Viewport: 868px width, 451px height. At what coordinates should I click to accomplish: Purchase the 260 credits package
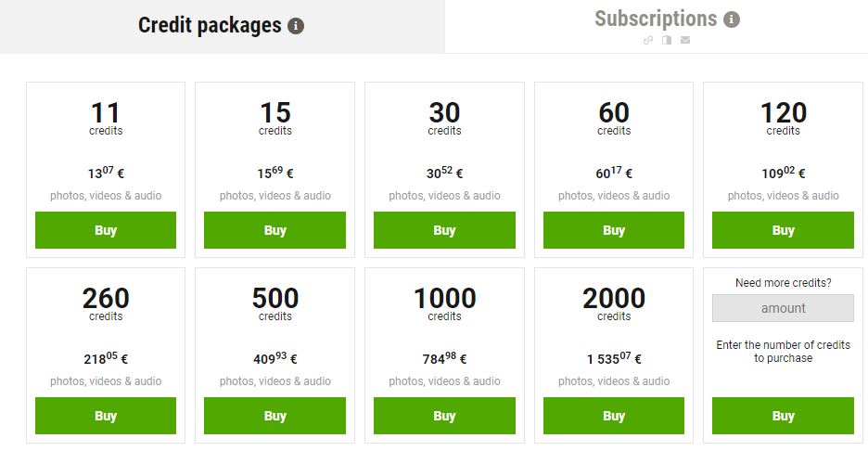(x=106, y=416)
